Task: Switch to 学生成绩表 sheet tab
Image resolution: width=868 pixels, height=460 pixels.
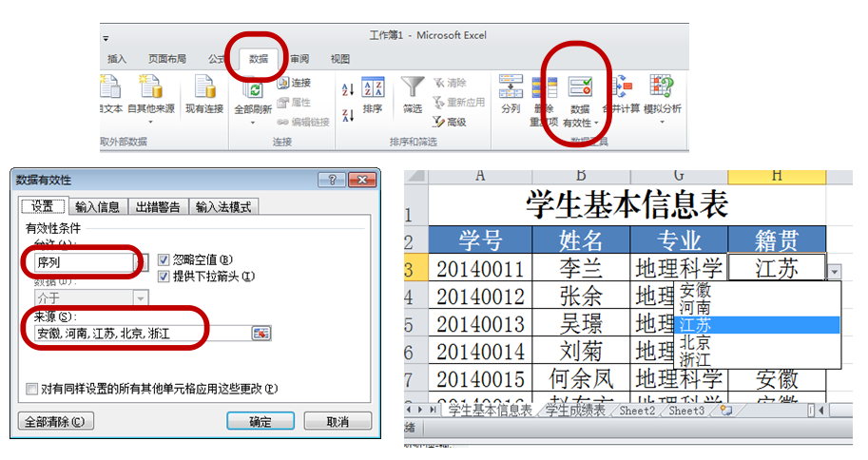Action: click(x=574, y=411)
